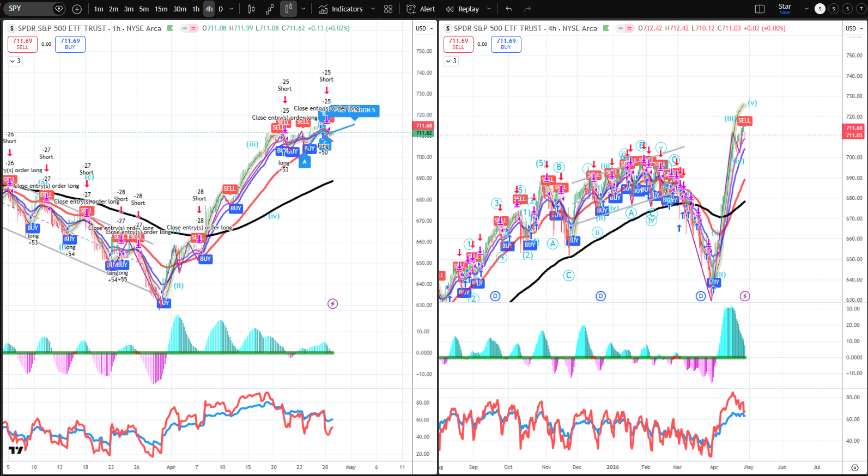Click the blue 'A' label on the 1h chart
This screenshot has width=868, height=476.
(x=305, y=162)
